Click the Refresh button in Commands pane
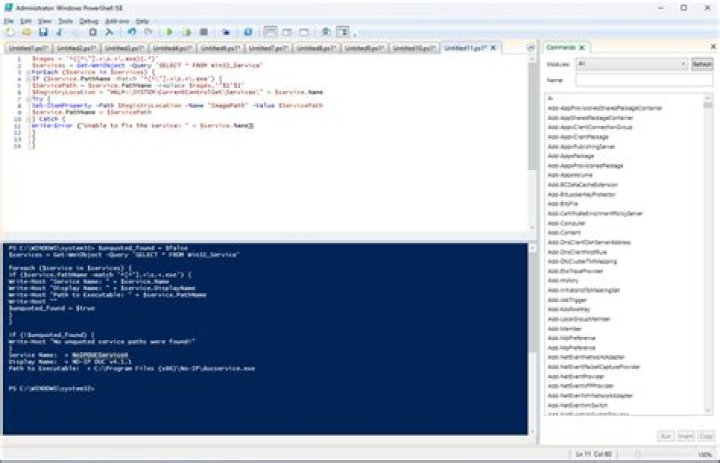The height and width of the screenshot is (463, 720). [702, 64]
